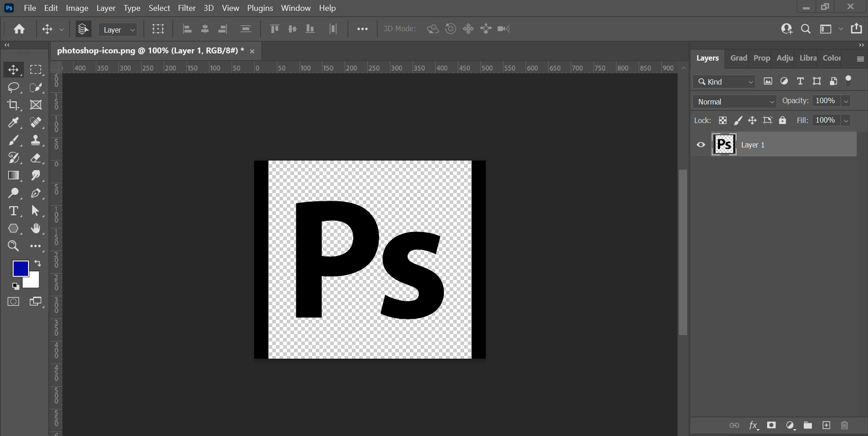
Task: Create a new layer
Action: [826, 425]
